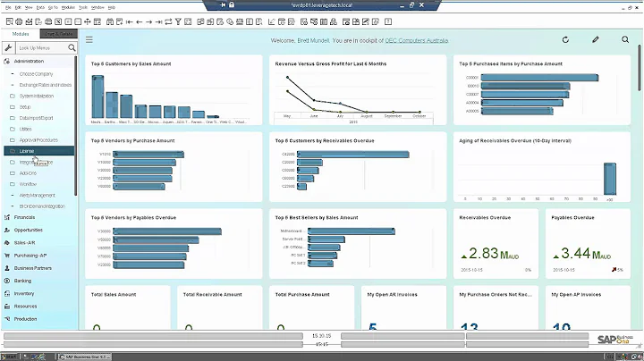Screen dimensions: 644x361
Task: Click the line chart toolbar icon
Action: point(272,21)
